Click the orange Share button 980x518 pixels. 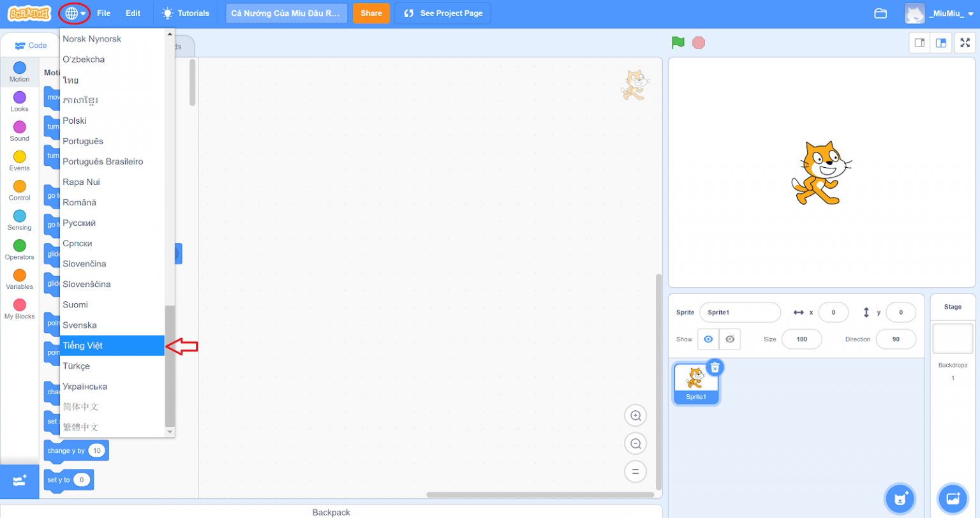(x=371, y=13)
